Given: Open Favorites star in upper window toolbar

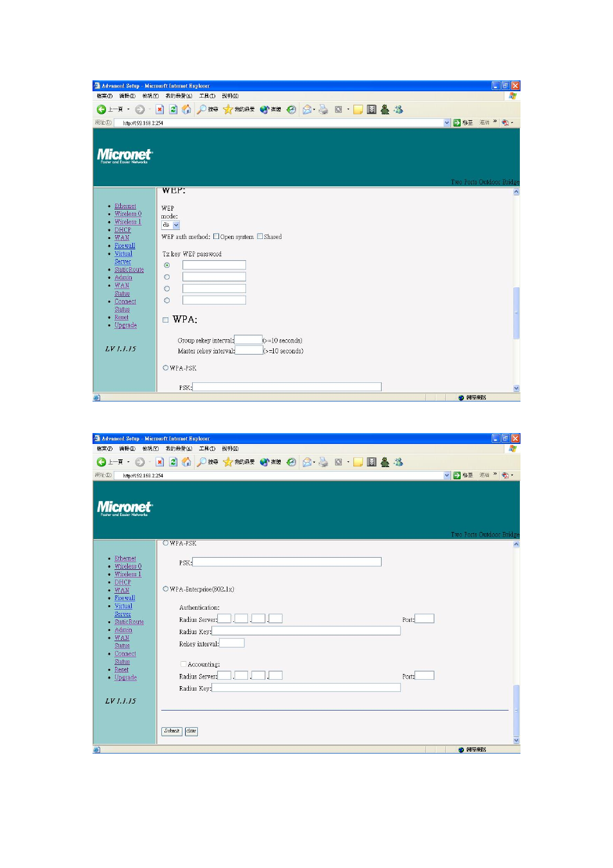Looking at the screenshot, I should point(227,110).
